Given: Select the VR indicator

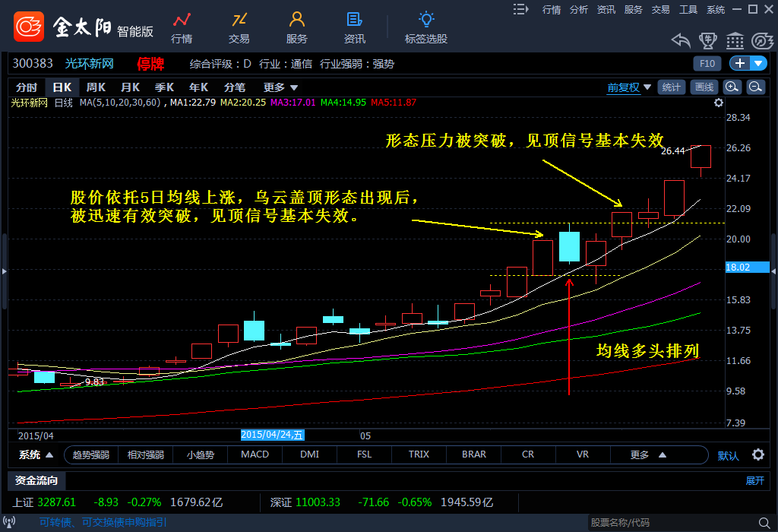Looking at the screenshot, I should [583, 454].
